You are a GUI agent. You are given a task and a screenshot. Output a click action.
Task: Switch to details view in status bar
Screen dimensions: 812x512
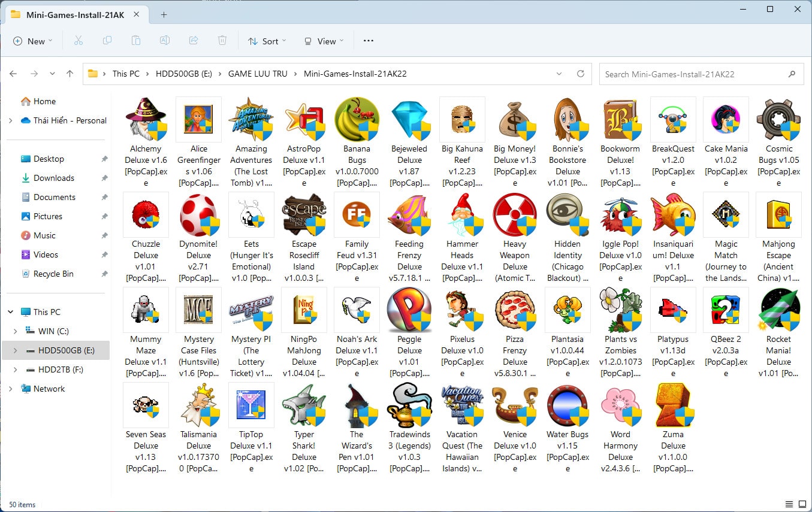click(788, 504)
